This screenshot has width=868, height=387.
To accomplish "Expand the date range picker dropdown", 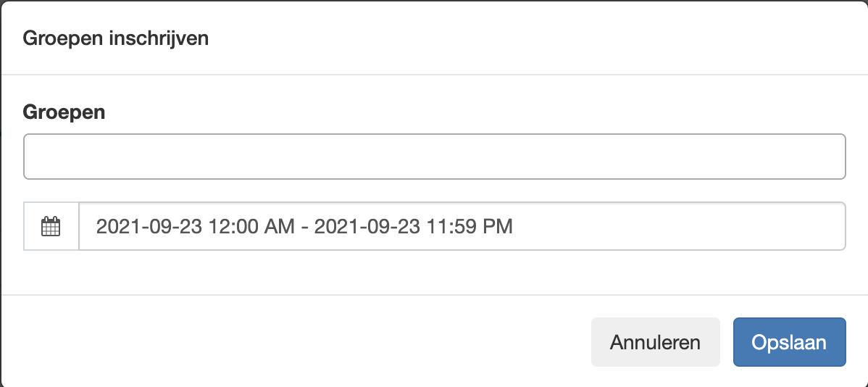I will (462, 226).
